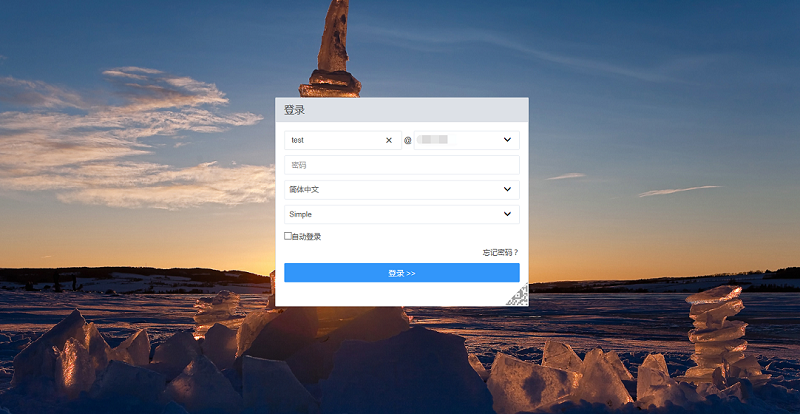Open the email domain dropdown
The height and width of the screenshot is (414, 800).
(x=467, y=140)
